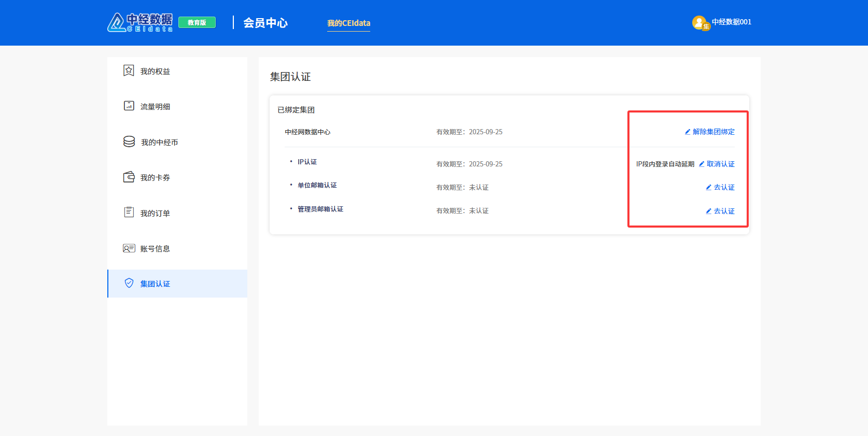Viewport: 868px width, 436px height.
Task: Click 取消认证 for IP认证
Action: (720, 164)
